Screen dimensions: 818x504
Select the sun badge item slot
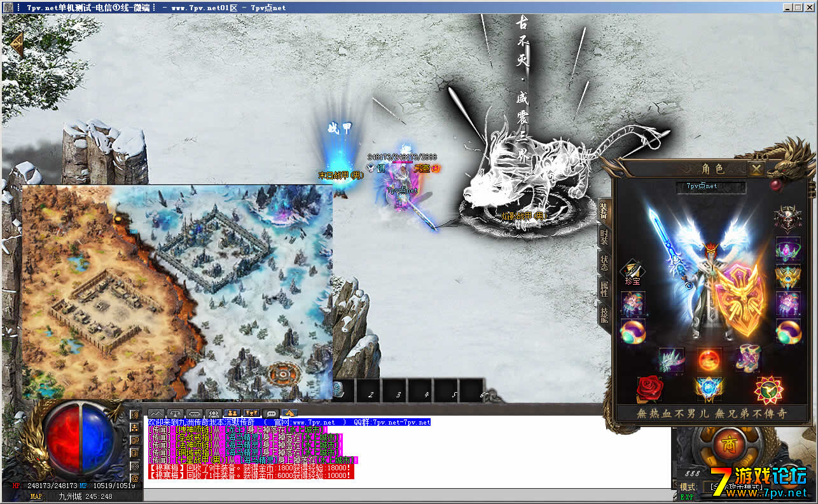pos(768,389)
